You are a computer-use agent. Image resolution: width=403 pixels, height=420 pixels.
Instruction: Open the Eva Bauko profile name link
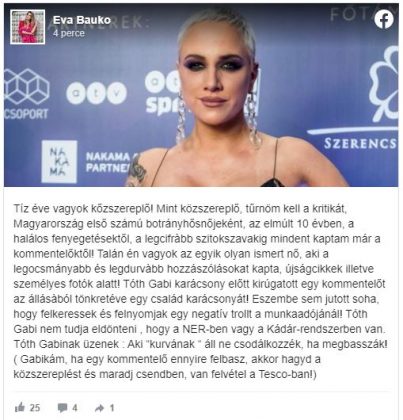pyautogui.click(x=82, y=20)
